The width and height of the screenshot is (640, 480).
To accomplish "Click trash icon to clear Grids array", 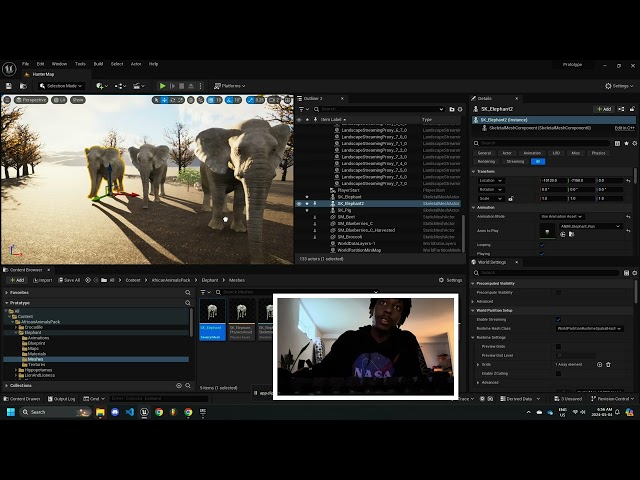I will [x=609, y=364].
